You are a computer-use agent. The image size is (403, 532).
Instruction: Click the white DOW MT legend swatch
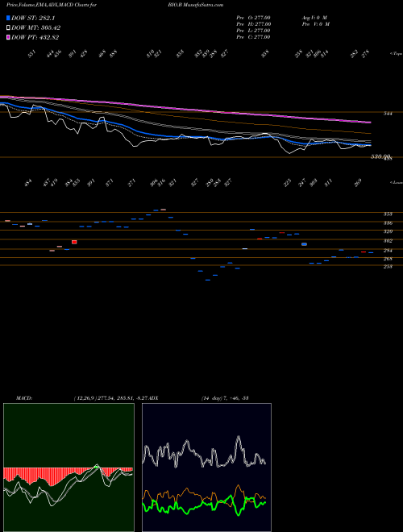point(8,27)
